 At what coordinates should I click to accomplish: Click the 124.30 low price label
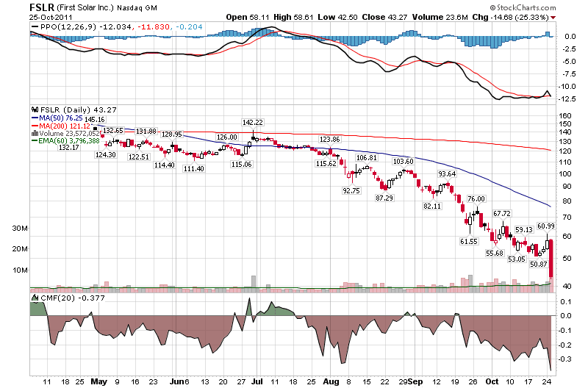(106, 154)
